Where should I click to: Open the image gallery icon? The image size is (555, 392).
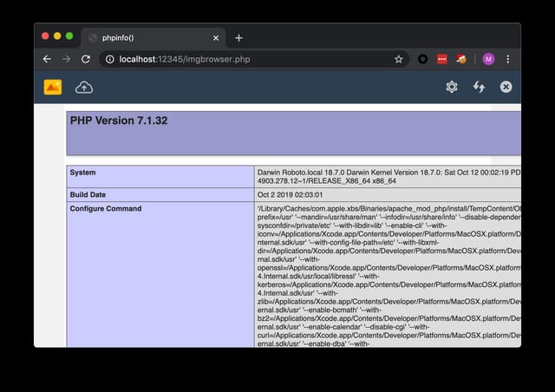coord(53,87)
